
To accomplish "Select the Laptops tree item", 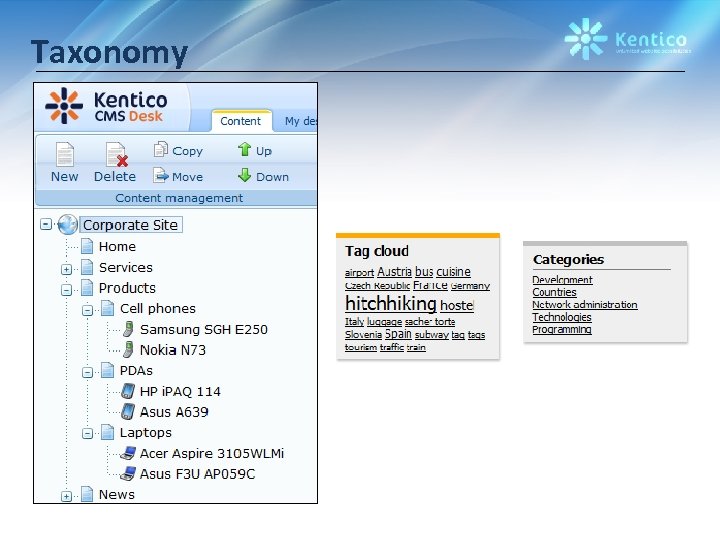I will point(146,433).
